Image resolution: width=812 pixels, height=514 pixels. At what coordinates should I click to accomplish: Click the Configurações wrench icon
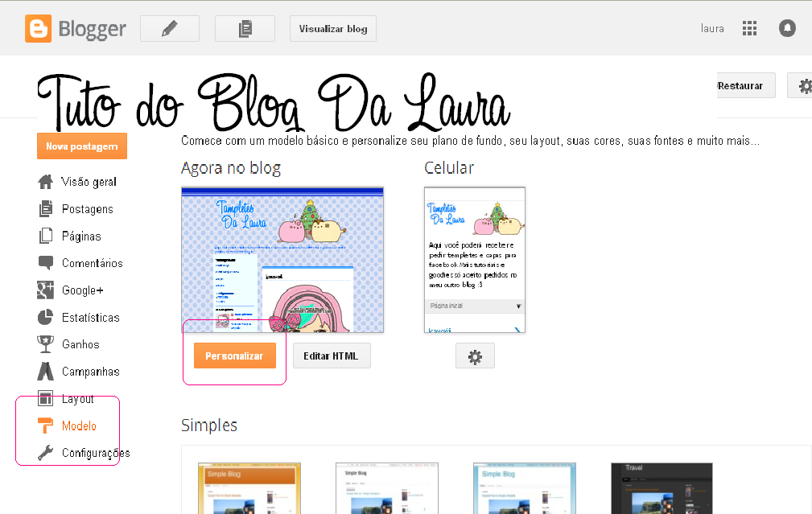pyautogui.click(x=46, y=453)
